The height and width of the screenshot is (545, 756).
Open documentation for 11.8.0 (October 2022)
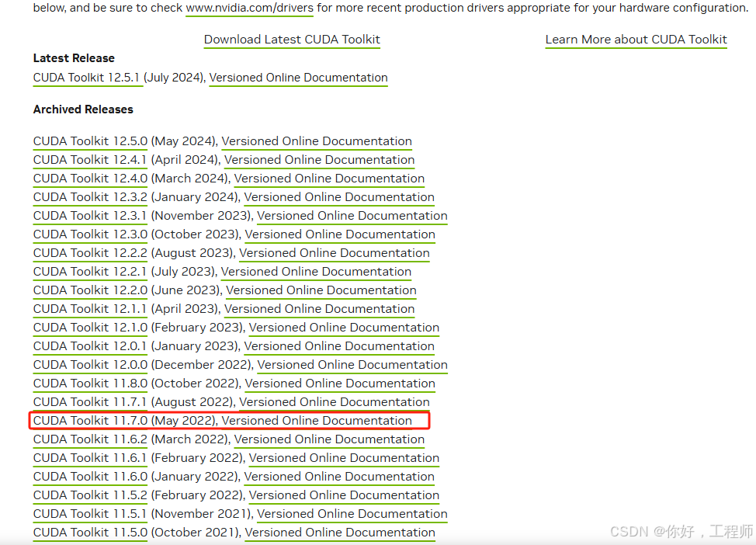click(x=340, y=384)
